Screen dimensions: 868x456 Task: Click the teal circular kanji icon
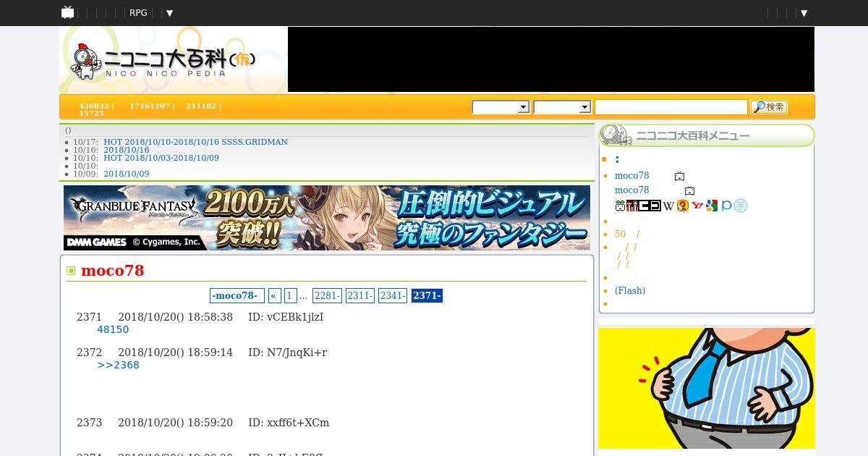pos(741,206)
